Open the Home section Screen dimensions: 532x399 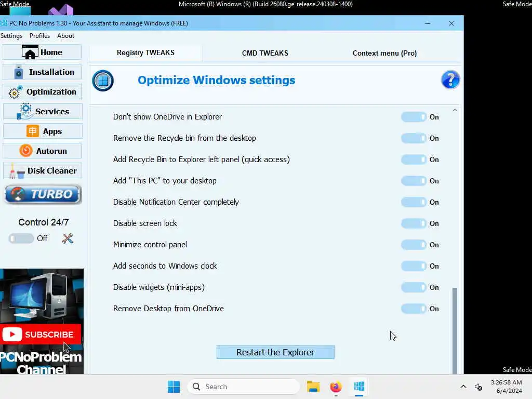click(x=42, y=52)
